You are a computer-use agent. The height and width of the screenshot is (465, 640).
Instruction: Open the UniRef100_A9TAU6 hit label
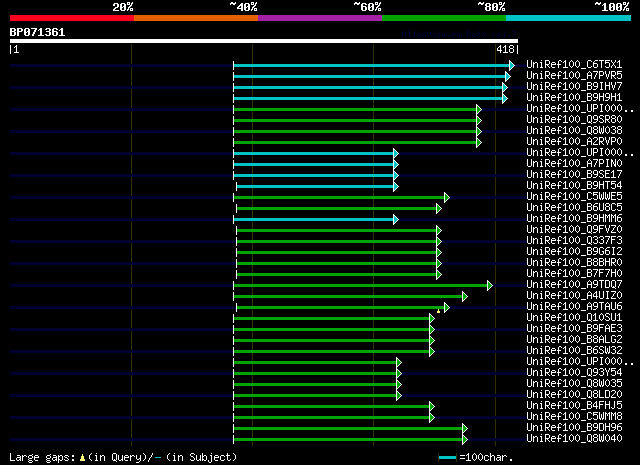pos(574,307)
